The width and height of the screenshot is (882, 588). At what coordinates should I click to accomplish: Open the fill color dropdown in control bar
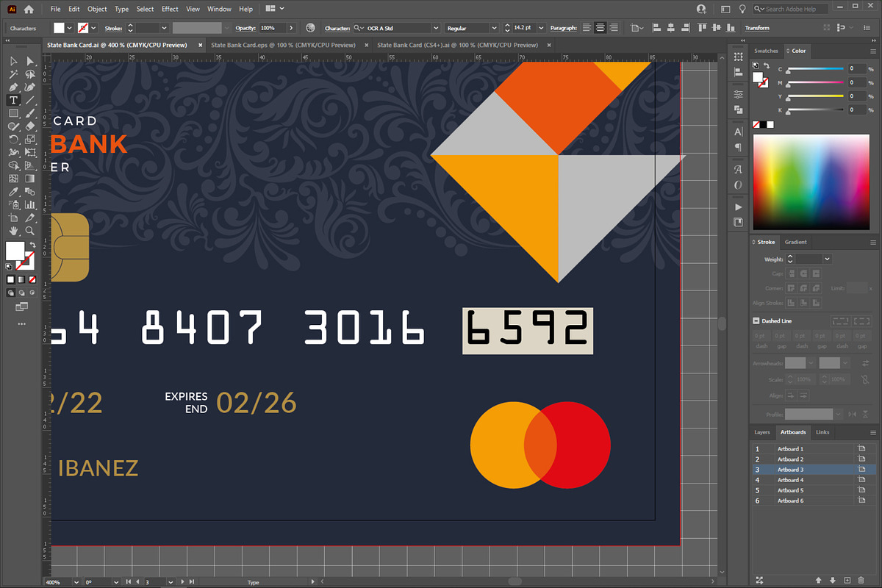(69, 28)
